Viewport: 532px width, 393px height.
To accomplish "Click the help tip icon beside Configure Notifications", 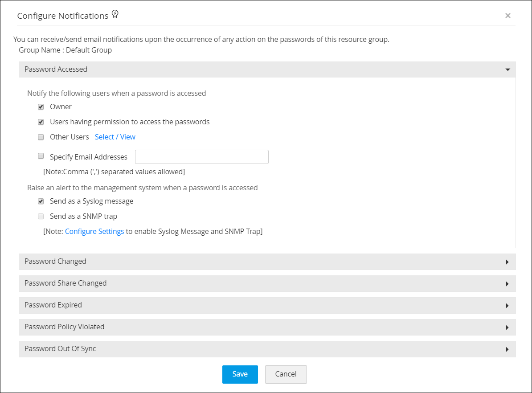I will click(115, 14).
